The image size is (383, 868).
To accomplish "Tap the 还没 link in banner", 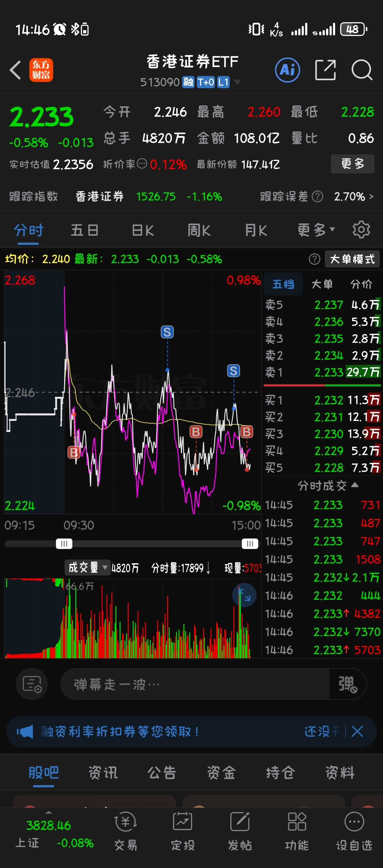I will 321,732.
